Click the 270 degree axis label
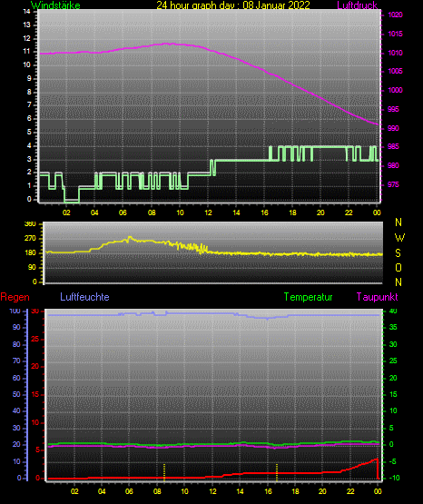423x504 pixels. click(x=30, y=239)
